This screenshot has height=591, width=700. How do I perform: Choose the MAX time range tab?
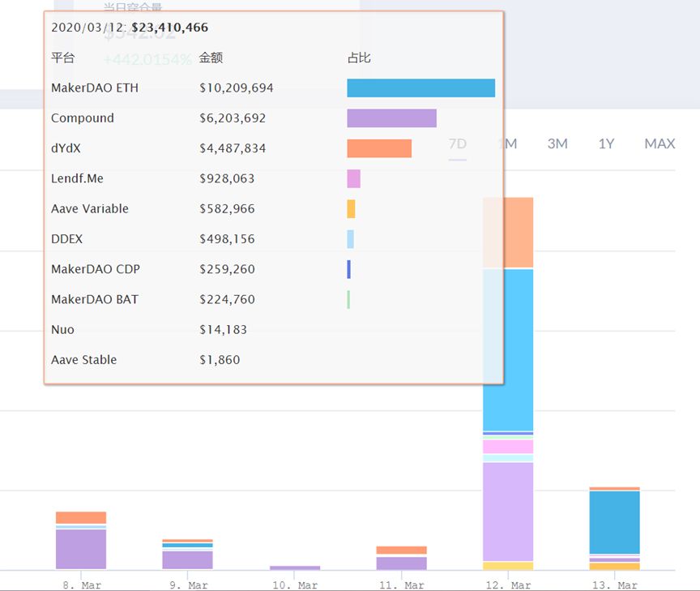tap(659, 143)
